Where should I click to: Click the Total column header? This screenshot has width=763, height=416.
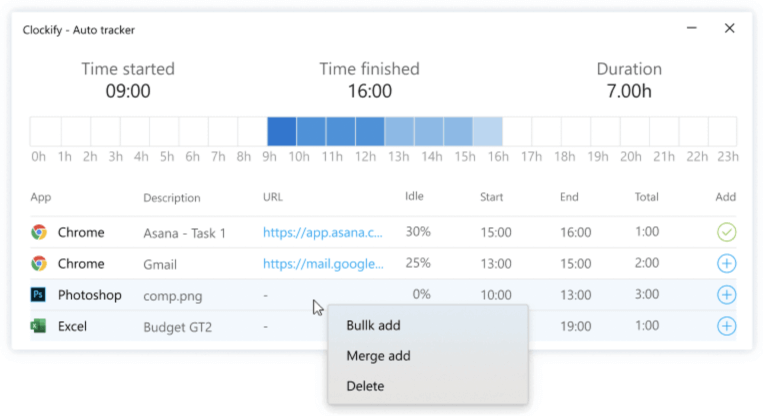[646, 197]
